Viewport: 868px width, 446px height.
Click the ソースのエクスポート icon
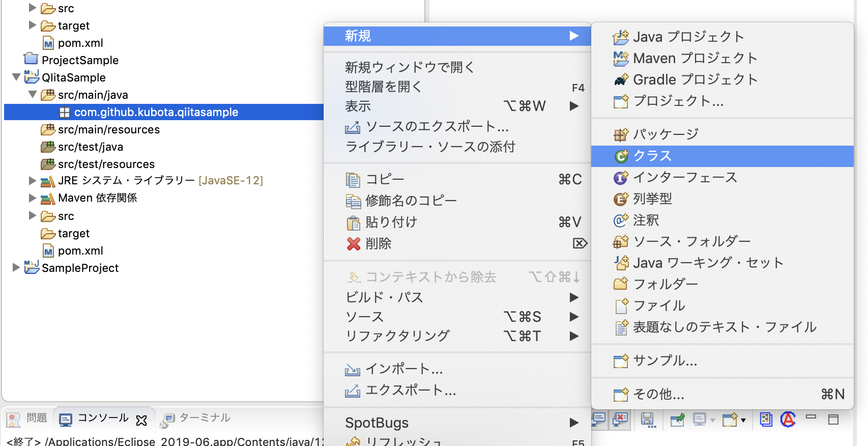353,127
